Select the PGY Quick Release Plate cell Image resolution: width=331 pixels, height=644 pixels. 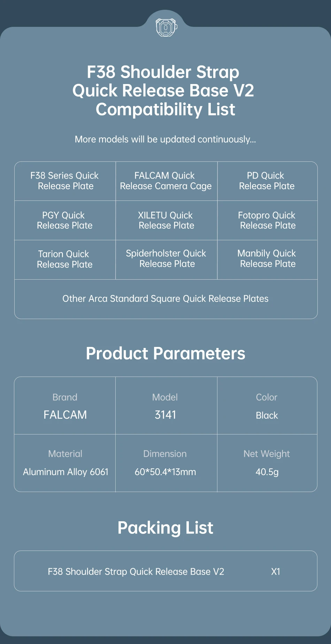pyautogui.click(x=64, y=220)
